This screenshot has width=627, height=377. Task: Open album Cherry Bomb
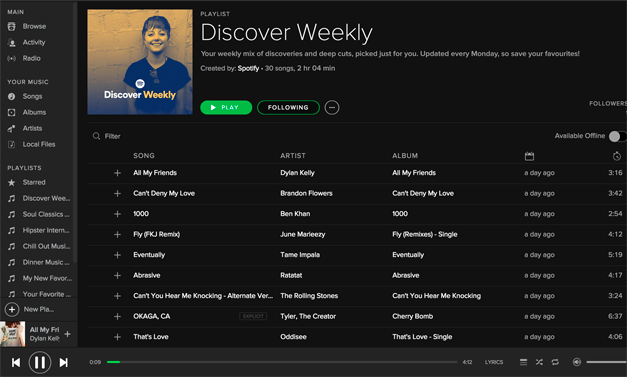coord(412,317)
